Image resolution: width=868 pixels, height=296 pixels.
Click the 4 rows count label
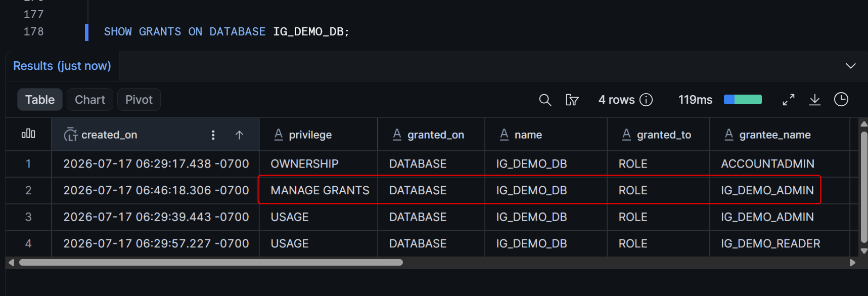tap(616, 100)
